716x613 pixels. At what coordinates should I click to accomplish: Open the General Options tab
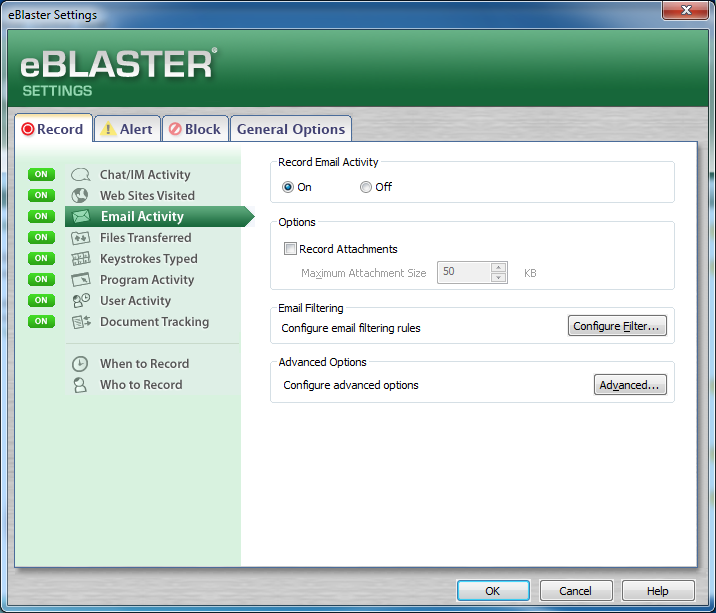pos(291,129)
